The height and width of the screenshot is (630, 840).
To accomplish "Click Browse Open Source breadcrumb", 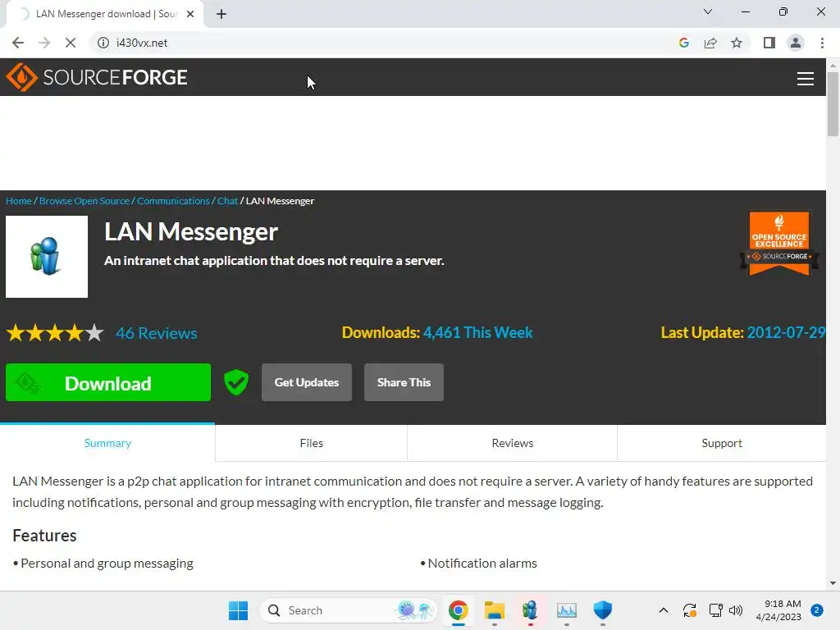I will coord(84,201).
